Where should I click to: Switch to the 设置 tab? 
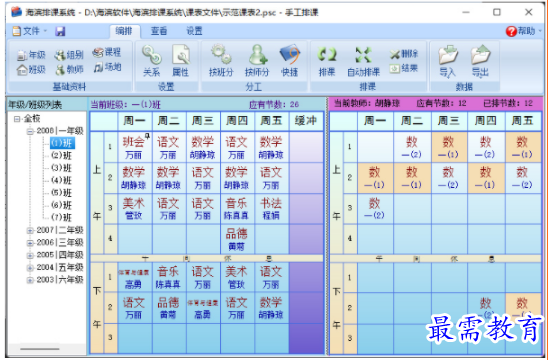point(194,31)
